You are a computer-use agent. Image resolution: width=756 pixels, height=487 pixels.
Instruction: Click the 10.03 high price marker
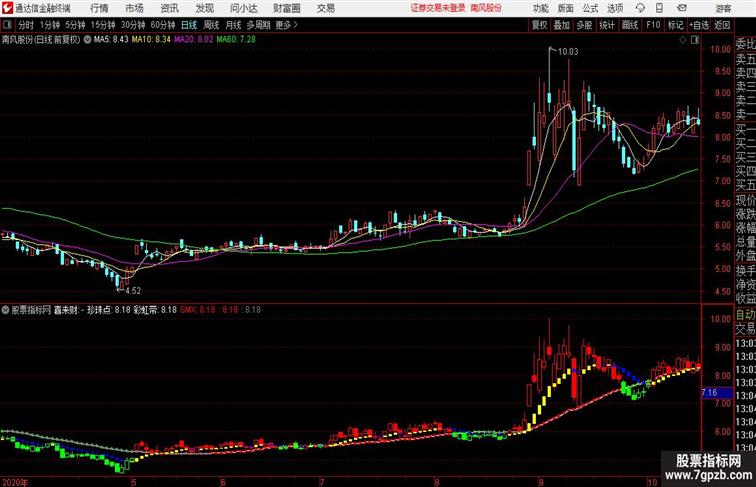pos(567,52)
